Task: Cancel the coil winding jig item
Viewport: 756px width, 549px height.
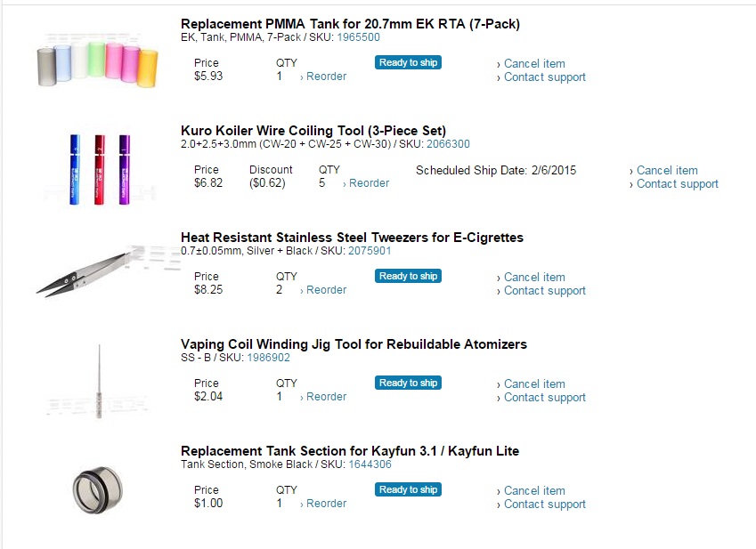Action: pos(534,384)
